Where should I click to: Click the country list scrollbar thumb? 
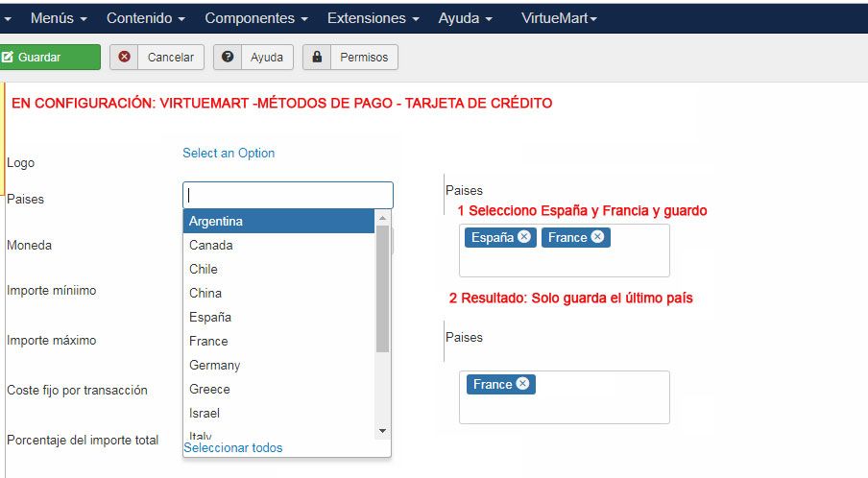(x=382, y=289)
